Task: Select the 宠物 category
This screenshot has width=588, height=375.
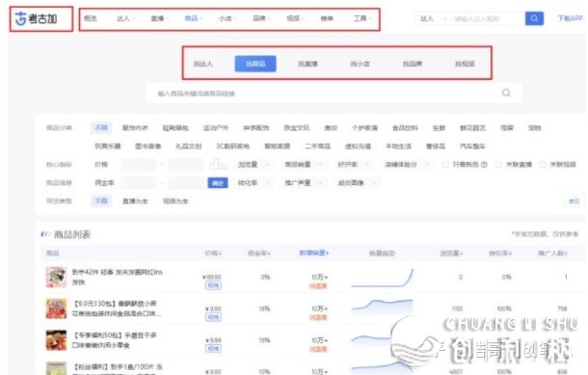Action: coord(534,128)
